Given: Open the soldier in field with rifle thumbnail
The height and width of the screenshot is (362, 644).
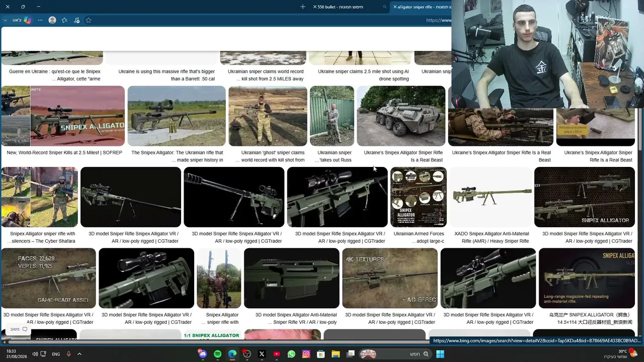Looking at the screenshot, I should [268, 116].
